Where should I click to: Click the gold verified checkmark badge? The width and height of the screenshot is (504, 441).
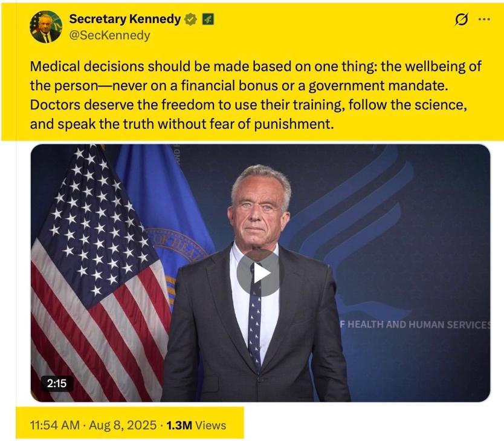click(x=190, y=19)
